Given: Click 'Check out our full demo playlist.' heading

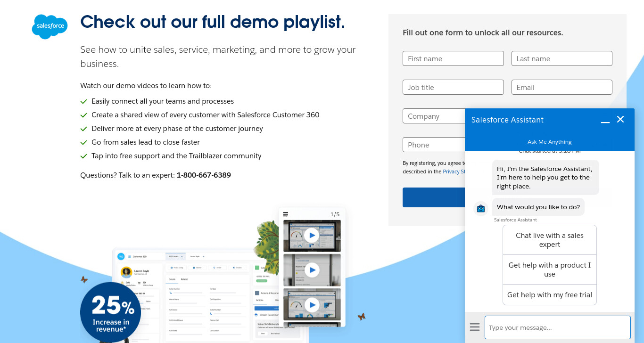Looking at the screenshot, I should (213, 22).
